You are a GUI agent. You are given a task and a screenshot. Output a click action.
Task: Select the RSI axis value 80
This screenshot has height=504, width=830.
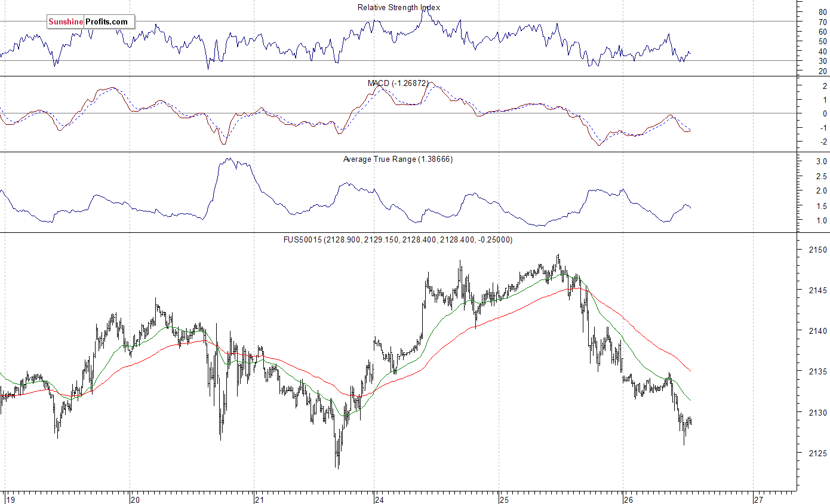coord(823,12)
